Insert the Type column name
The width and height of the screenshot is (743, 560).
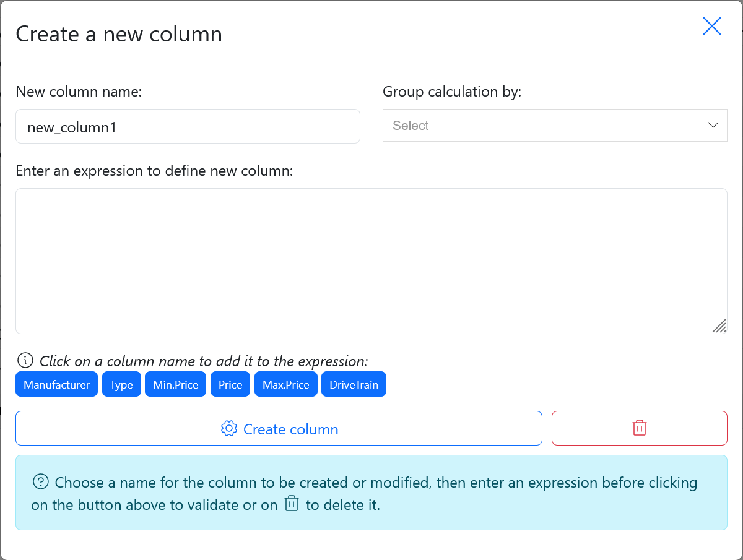click(121, 384)
